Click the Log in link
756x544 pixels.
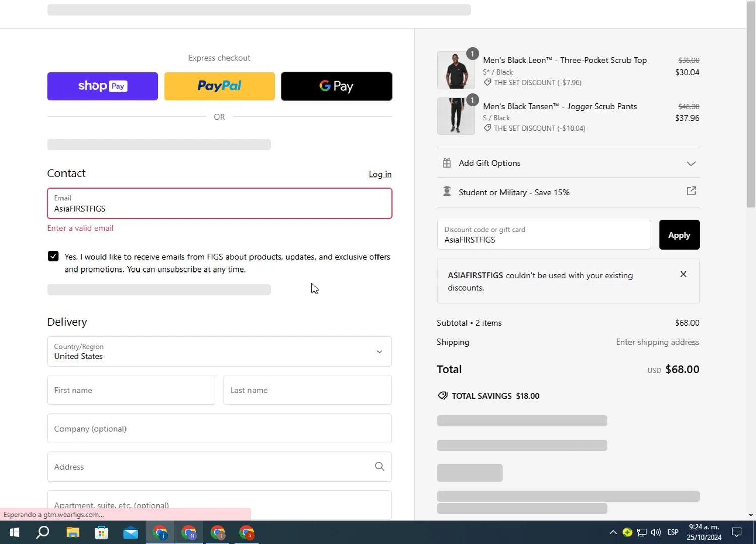(x=380, y=174)
